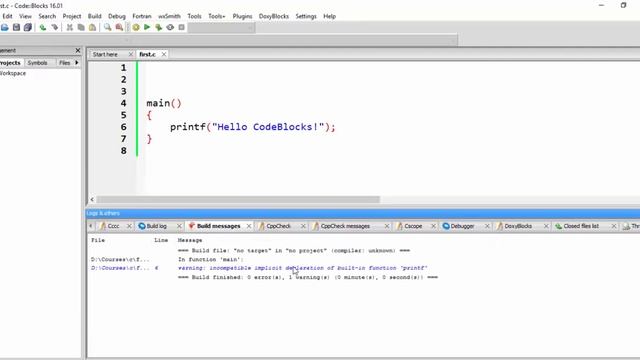Click the Undo toolbar icon
This screenshot has height=360, width=640.
coord(43,27)
